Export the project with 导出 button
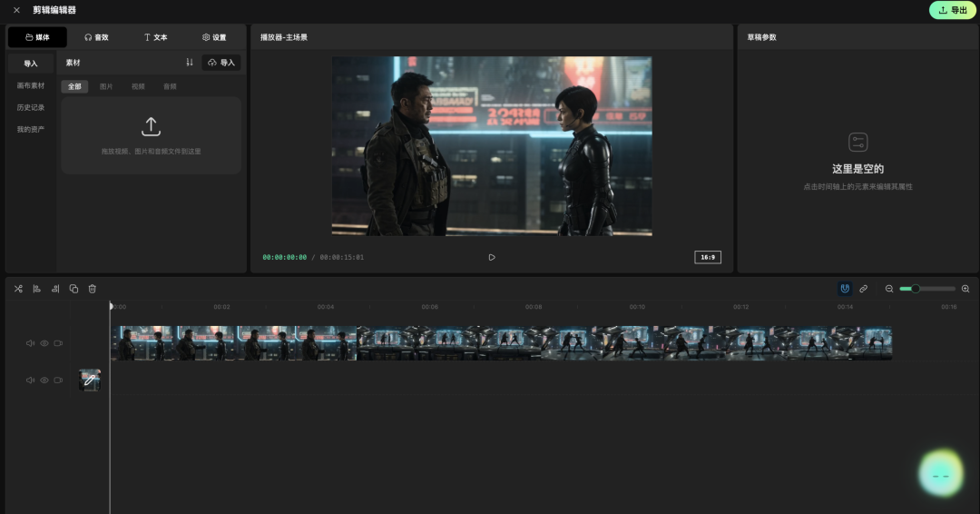The height and width of the screenshot is (514, 980). 953,10
